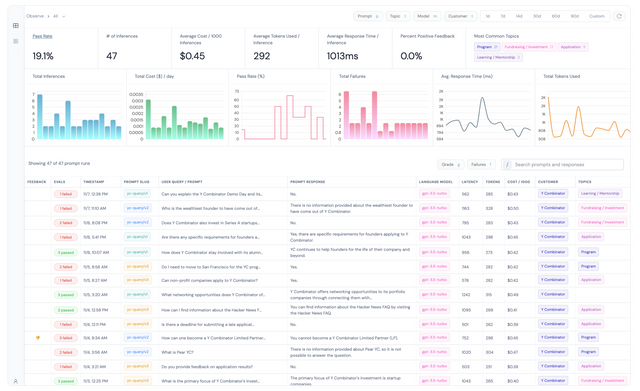
Task: Open the Failures filter dropdown
Action: pyautogui.click(x=481, y=164)
